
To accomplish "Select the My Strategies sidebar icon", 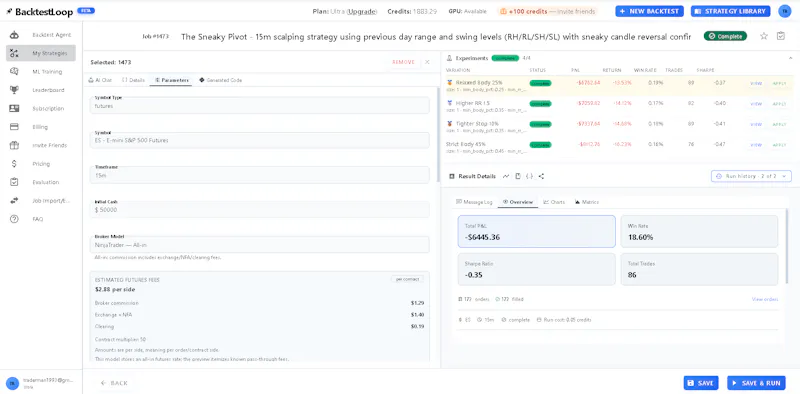I will coord(14,53).
